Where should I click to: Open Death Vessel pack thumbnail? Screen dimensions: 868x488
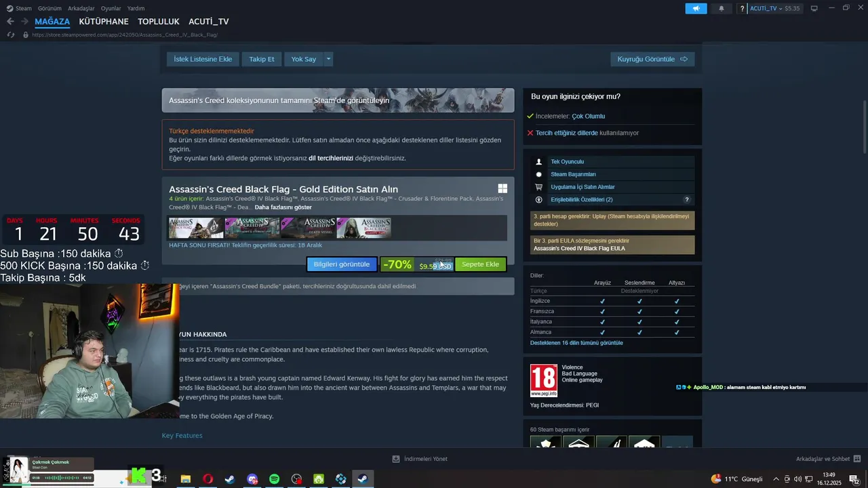click(x=308, y=228)
